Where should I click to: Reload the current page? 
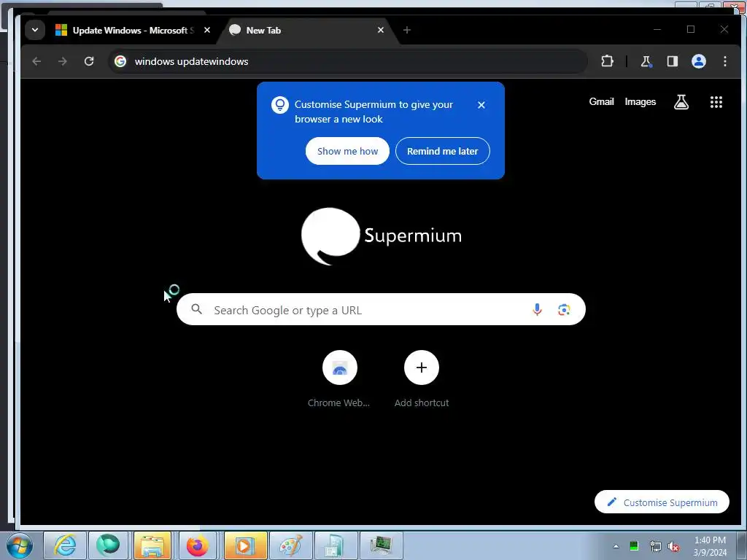click(x=89, y=61)
